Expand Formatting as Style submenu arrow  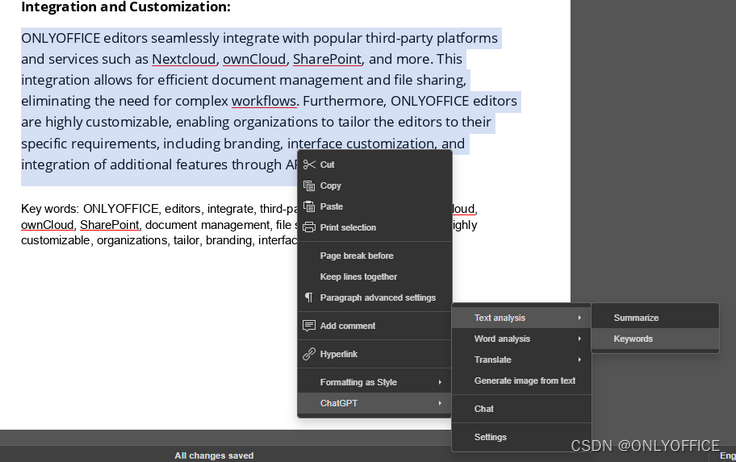coord(440,382)
